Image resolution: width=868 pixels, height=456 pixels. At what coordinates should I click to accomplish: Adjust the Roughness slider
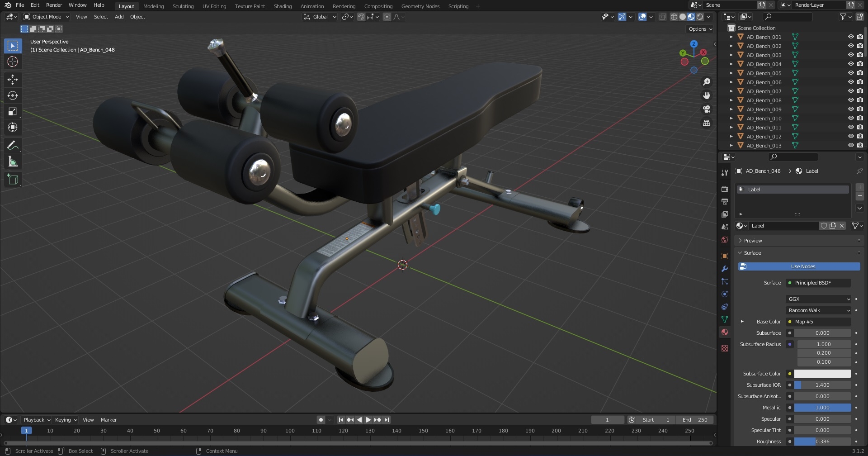click(822, 442)
